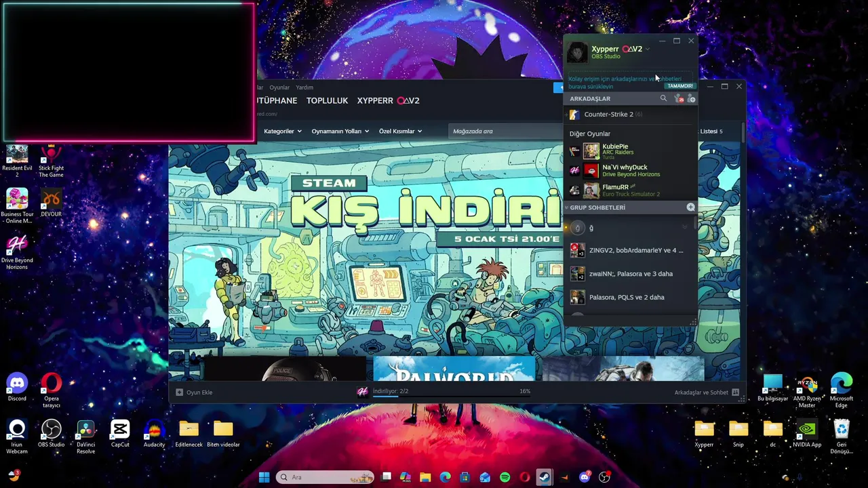Open Audacity desktop shortcut

155,433
